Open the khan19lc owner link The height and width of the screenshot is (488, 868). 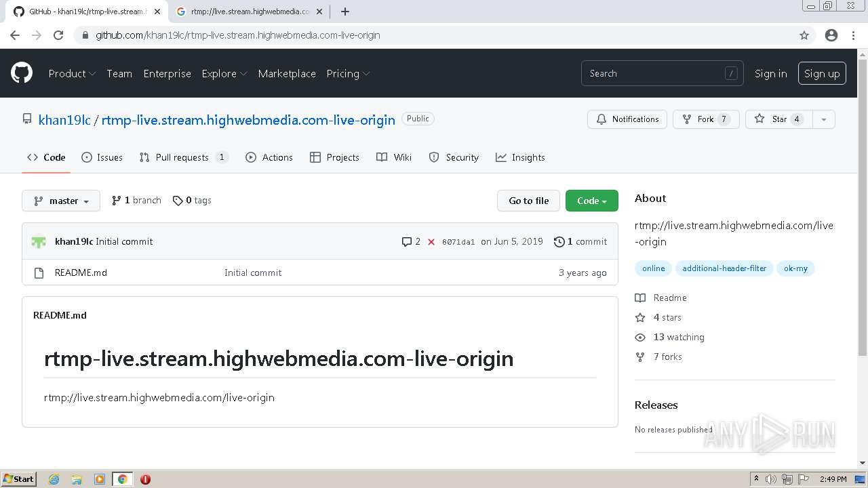pyautogui.click(x=64, y=120)
